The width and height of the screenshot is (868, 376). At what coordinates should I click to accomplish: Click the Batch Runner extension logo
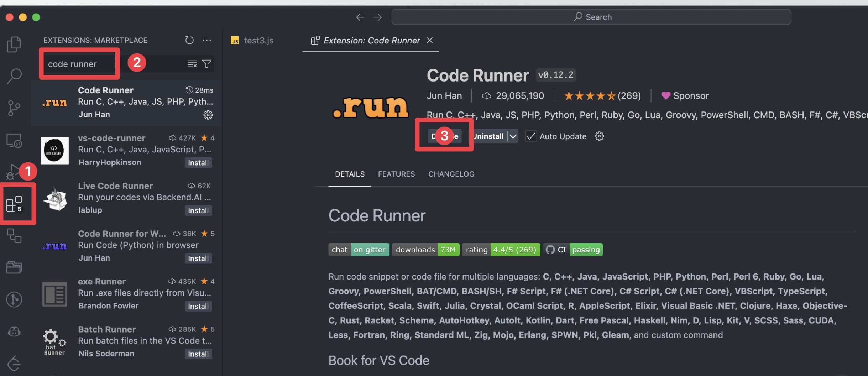pos(54,342)
